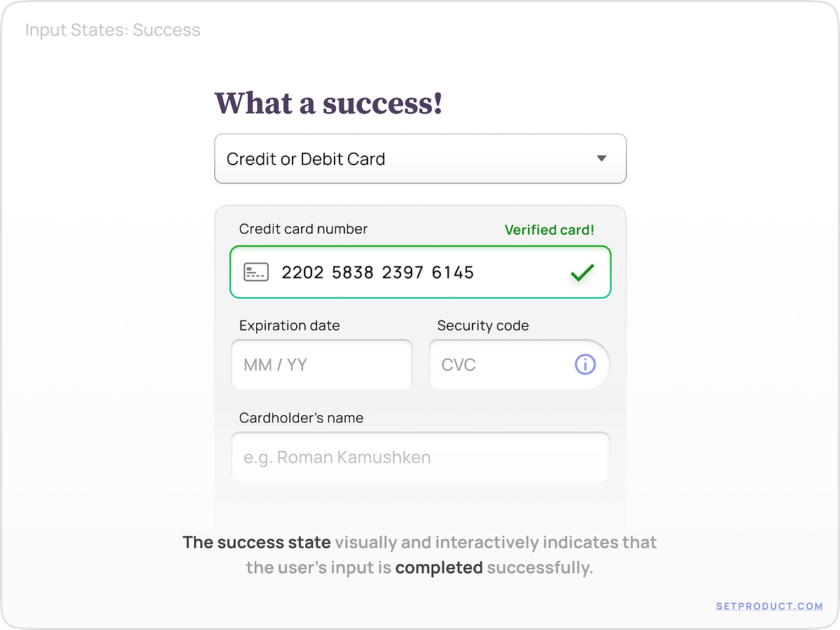Click the bold word completed

pos(439,568)
